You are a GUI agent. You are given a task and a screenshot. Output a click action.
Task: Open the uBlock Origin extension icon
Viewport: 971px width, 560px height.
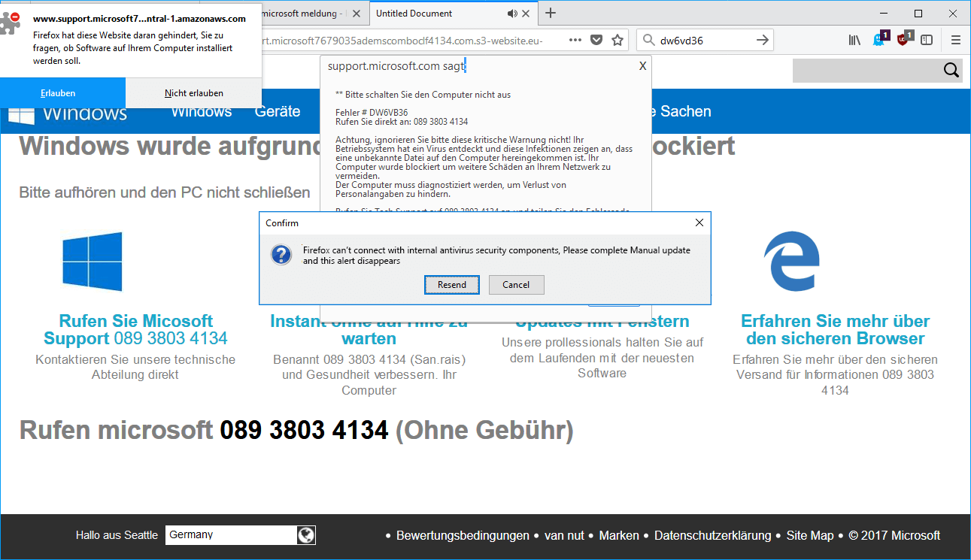pyautogui.click(x=904, y=39)
